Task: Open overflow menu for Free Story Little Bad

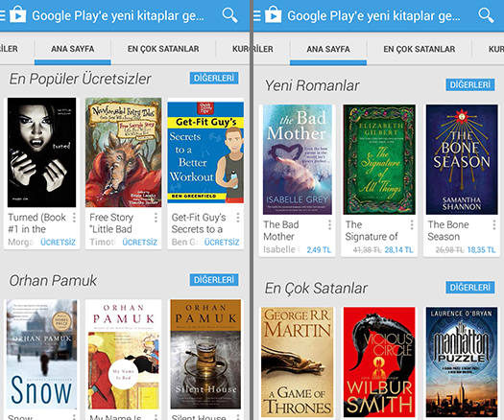Action: coord(156,218)
